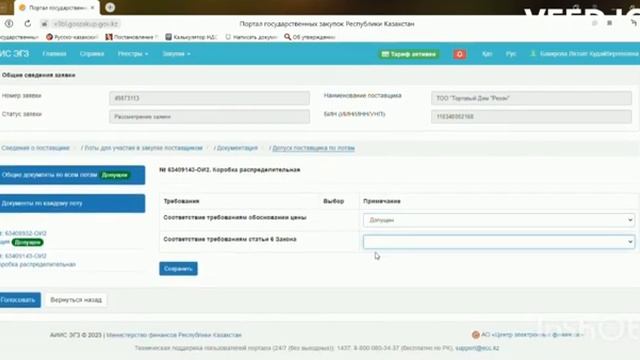Click the Наименование поставщика field
This screenshot has width=640, height=360.
point(531,98)
